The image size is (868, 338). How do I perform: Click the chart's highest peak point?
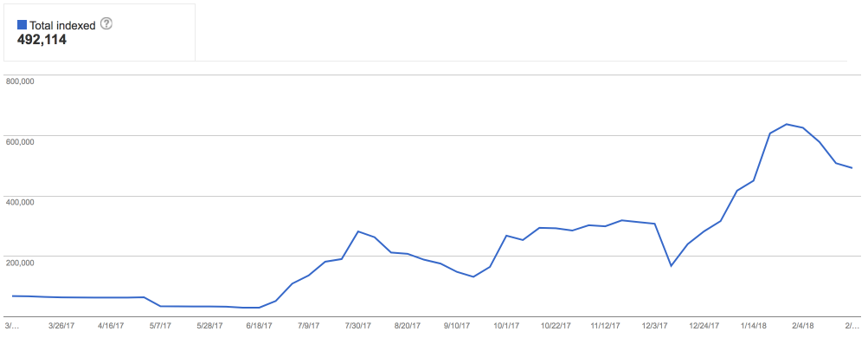(787, 124)
